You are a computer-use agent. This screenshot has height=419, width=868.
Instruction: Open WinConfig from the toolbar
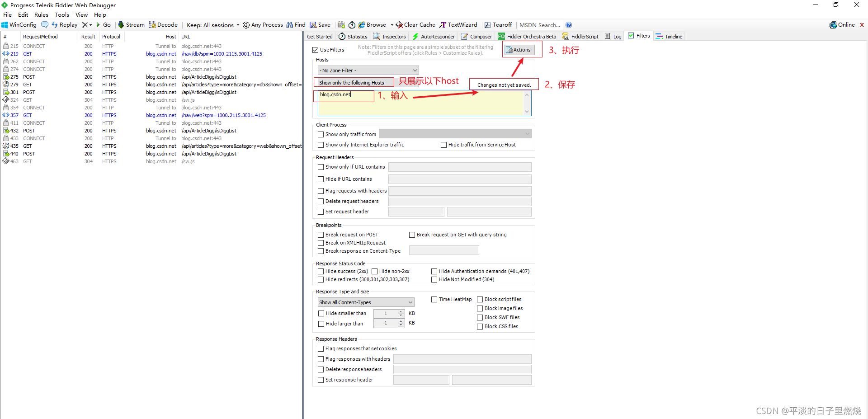click(19, 25)
